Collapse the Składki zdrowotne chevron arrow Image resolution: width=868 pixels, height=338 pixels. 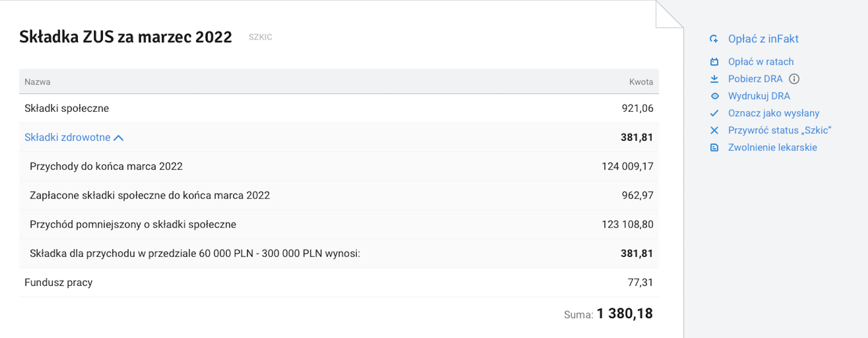118,138
